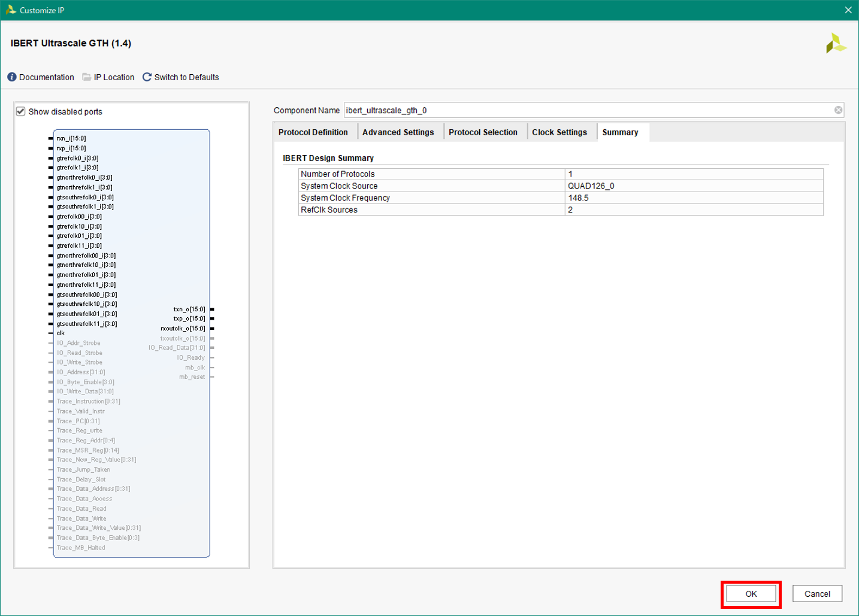Click the gtrefclk1_i[3:0] port label
The height and width of the screenshot is (616, 859).
tap(77, 168)
